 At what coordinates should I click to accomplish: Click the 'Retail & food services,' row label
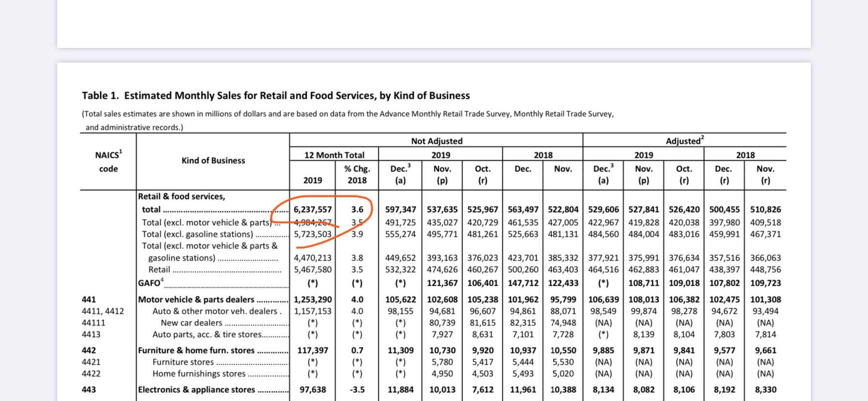(x=182, y=196)
